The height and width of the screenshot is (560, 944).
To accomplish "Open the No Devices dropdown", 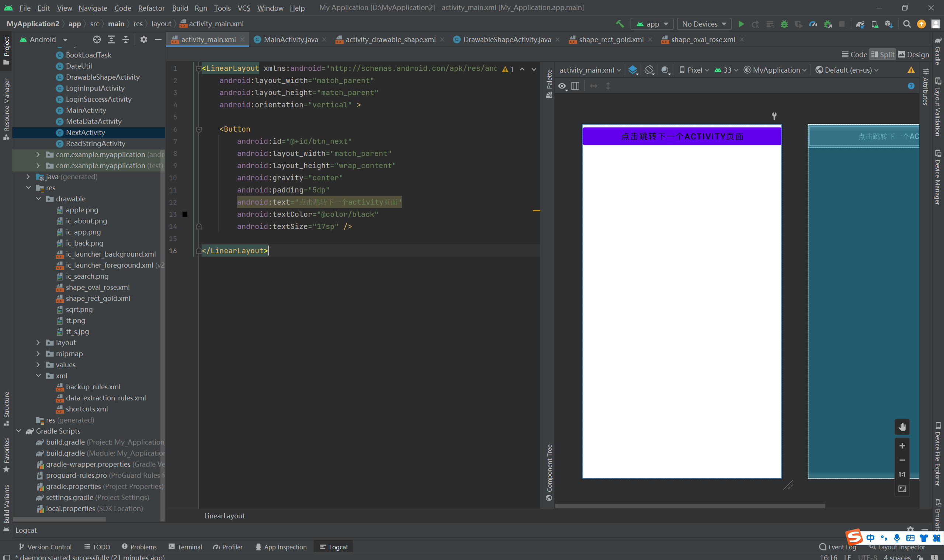I will click(704, 24).
